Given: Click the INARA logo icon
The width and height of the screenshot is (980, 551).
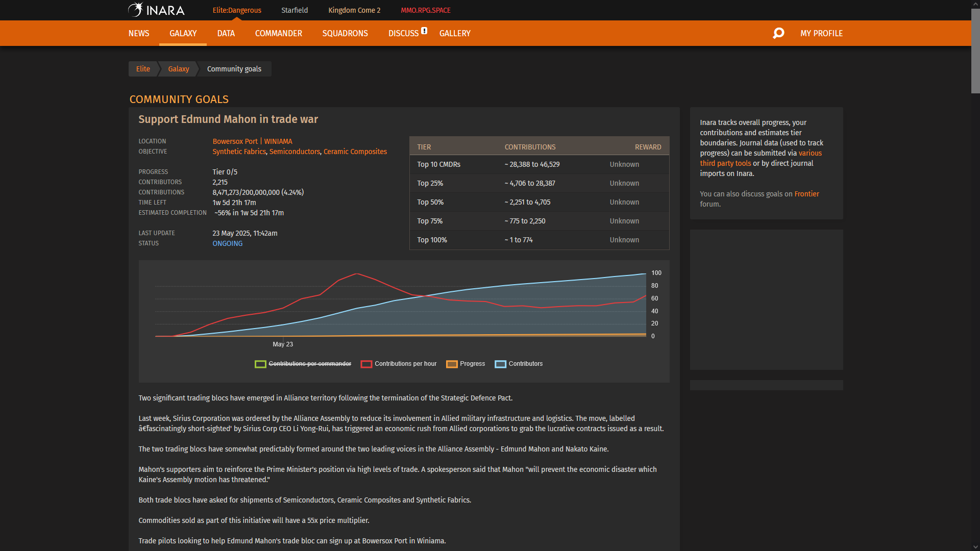Looking at the screenshot, I should tap(136, 10).
